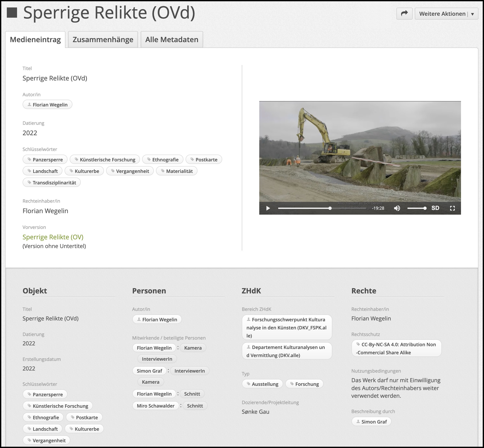Click the Ausstellung type tag
The height and width of the screenshot is (448, 484).
[x=262, y=384]
